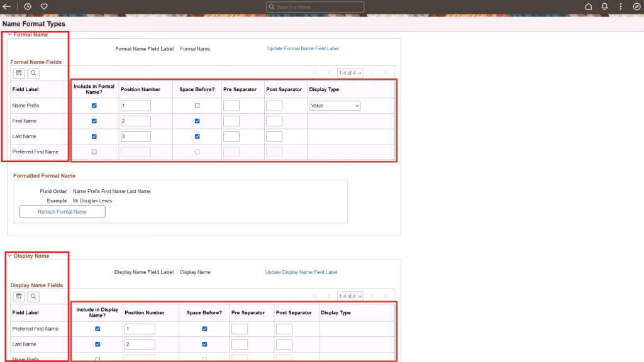
Task: Uncheck Include in Formal Name for First Name
Action: (94, 121)
